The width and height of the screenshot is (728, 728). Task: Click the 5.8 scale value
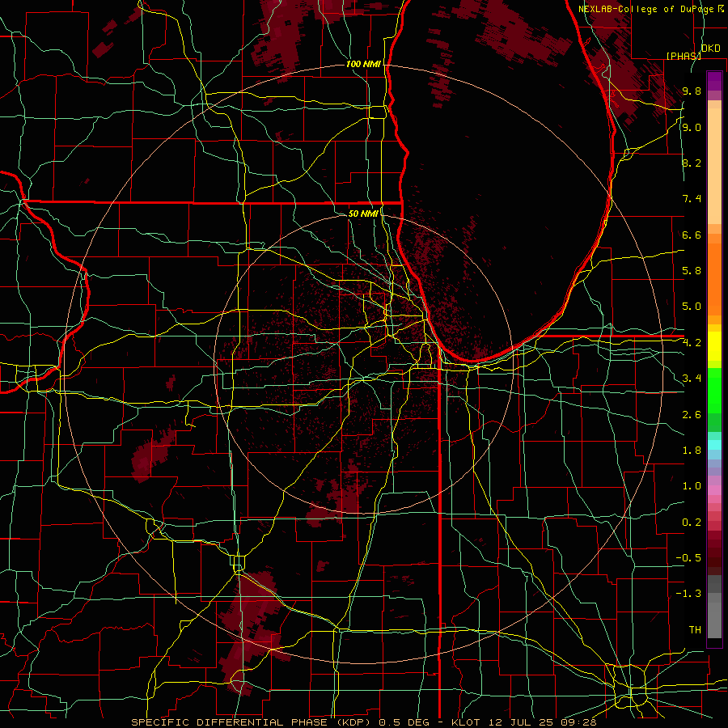(x=692, y=271)
